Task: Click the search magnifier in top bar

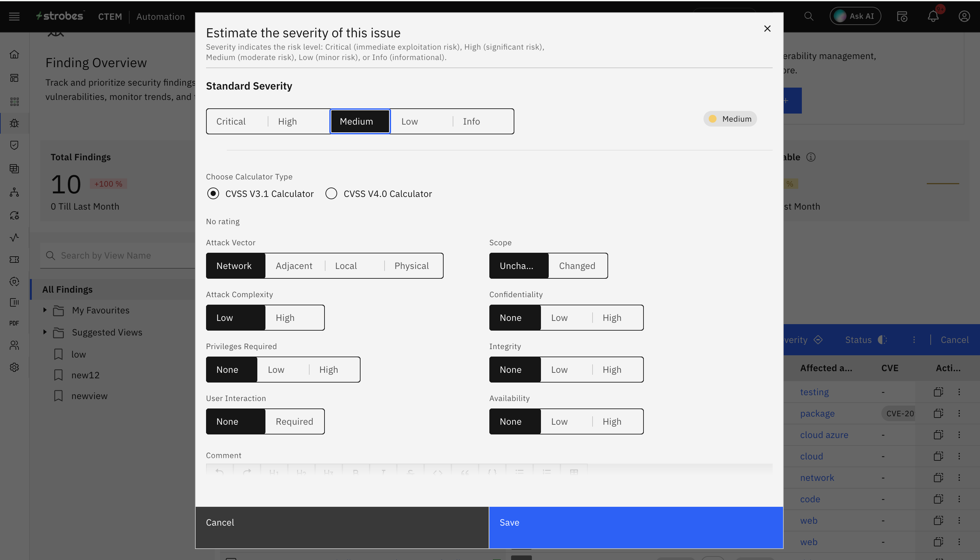Action: (808, 16)
